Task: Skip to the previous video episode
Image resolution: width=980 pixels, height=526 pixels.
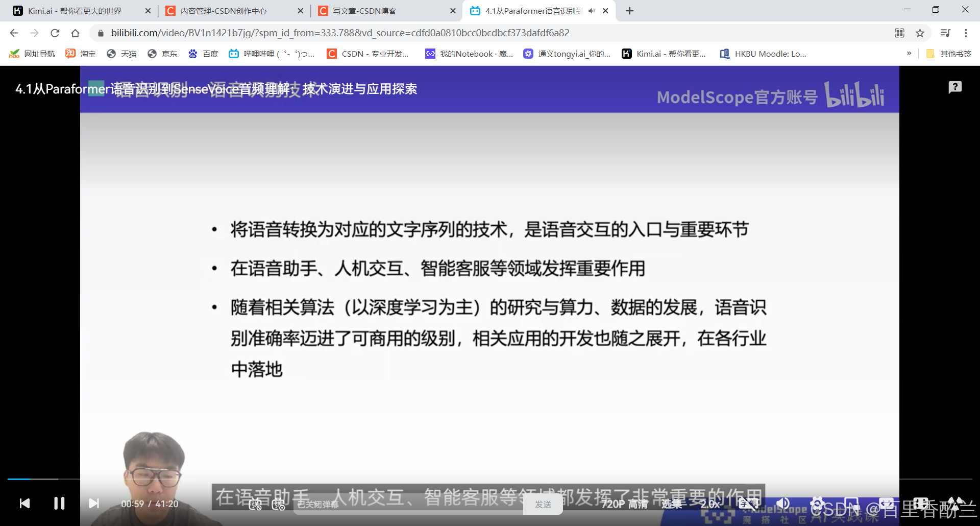Action: (24, 504)
